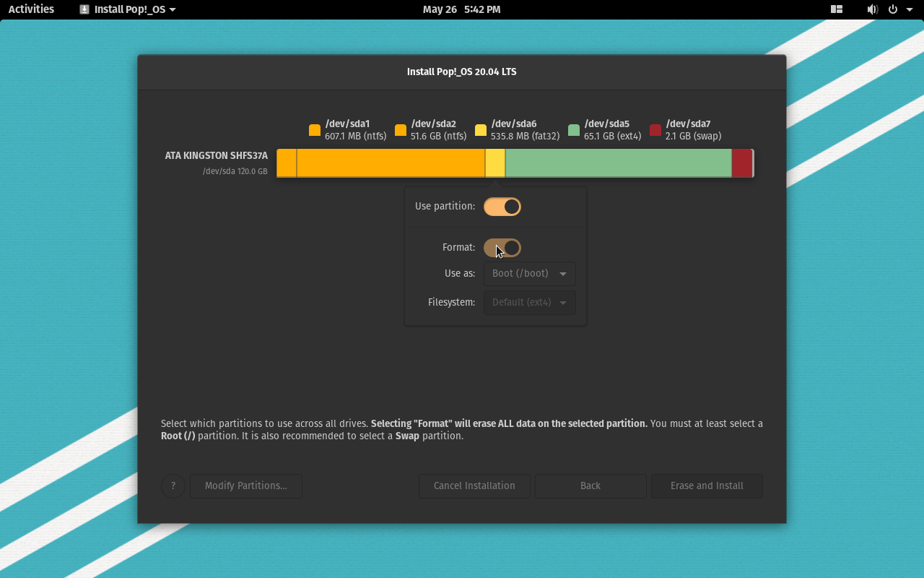Click the help question mark button
The height and width of the screenshot is (578, 924).
pos(173,486)
